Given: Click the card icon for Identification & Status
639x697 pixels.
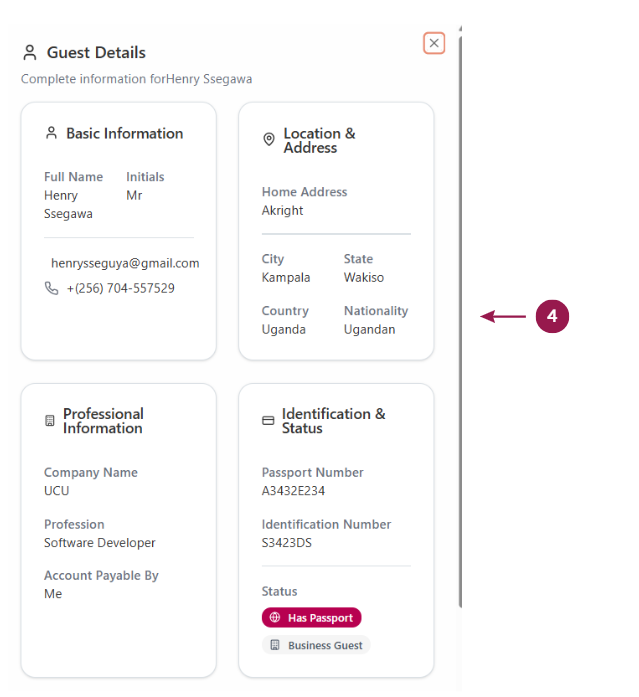Looking at the screenshot, I should (268, 421).
